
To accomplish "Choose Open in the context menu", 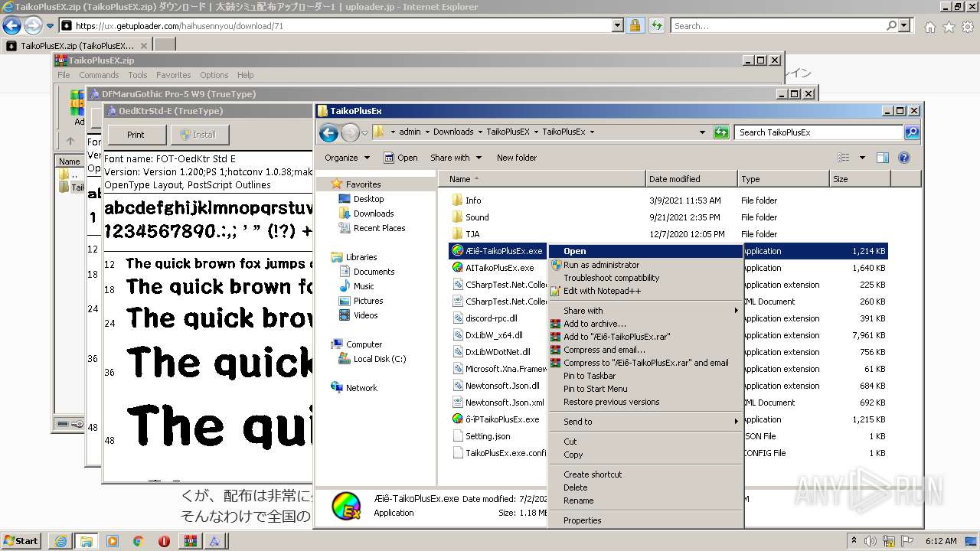I will coord(645,251).
